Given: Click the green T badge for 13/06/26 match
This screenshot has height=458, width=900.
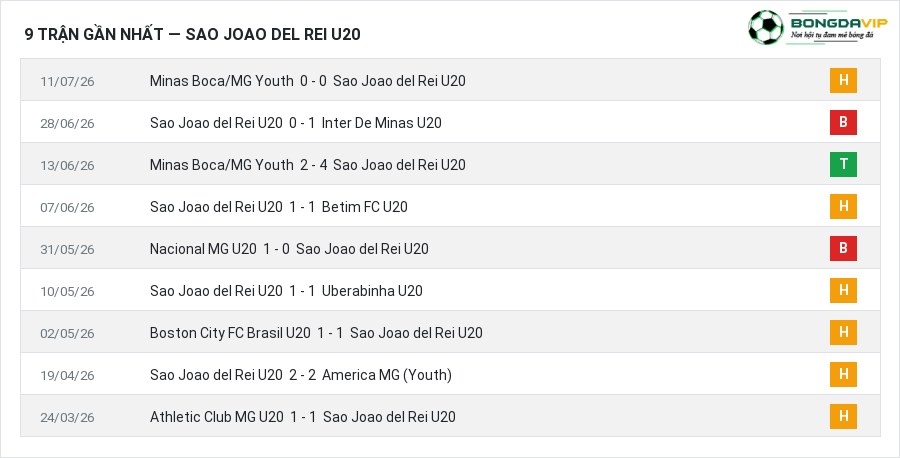Looking at the screenshot, I should (x=843, y=164).
